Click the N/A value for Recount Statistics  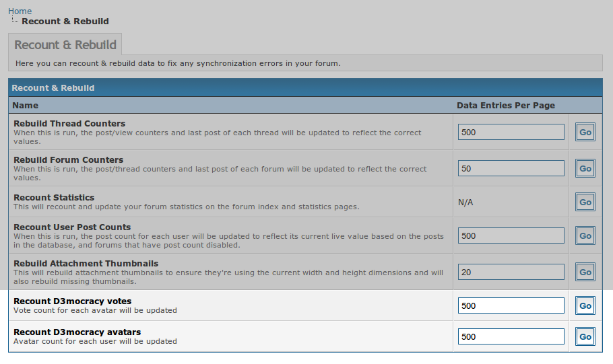tap(465, 202)
